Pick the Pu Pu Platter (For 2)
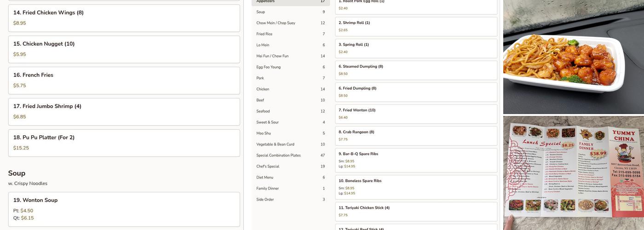This screenshot has width=644, height=230. [x=124, y=143]
